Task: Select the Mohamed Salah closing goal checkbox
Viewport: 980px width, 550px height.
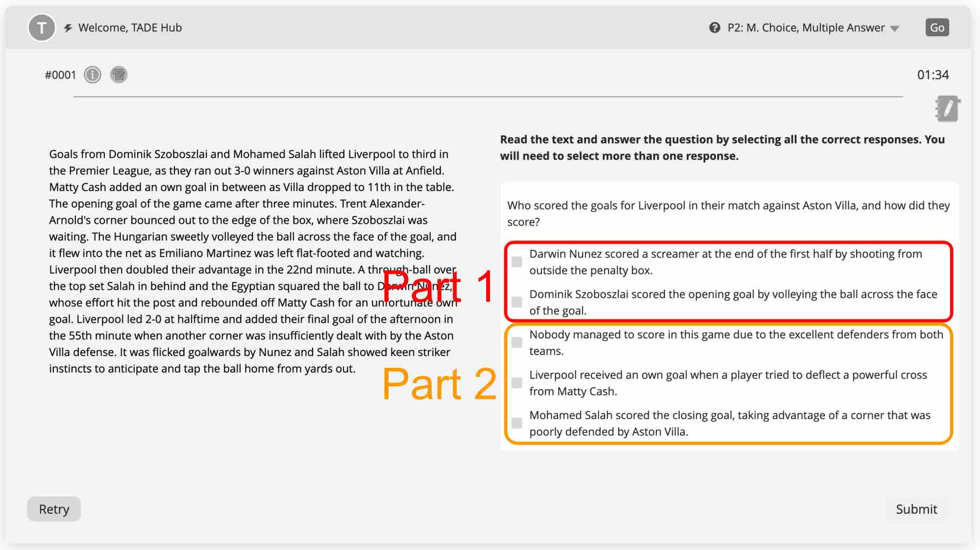Action: (517, 423)
